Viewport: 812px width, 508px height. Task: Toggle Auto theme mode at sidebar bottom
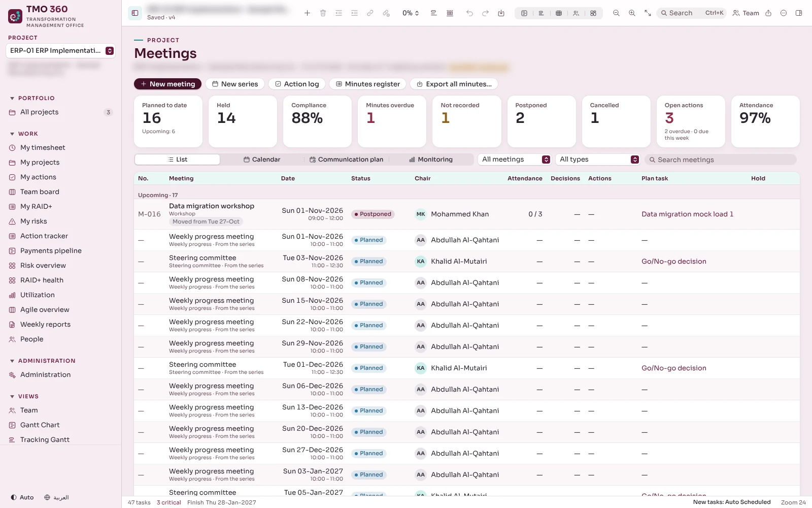coord(22,497)
